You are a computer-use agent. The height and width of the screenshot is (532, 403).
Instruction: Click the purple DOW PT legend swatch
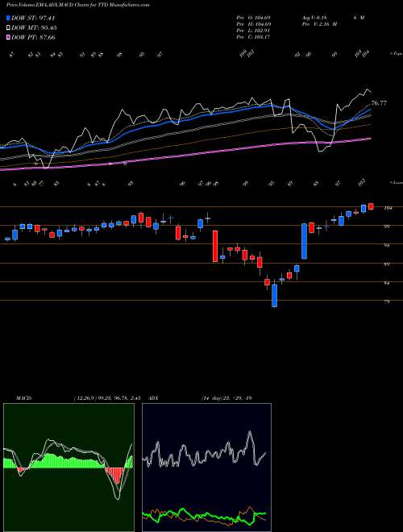coord(8,37)
